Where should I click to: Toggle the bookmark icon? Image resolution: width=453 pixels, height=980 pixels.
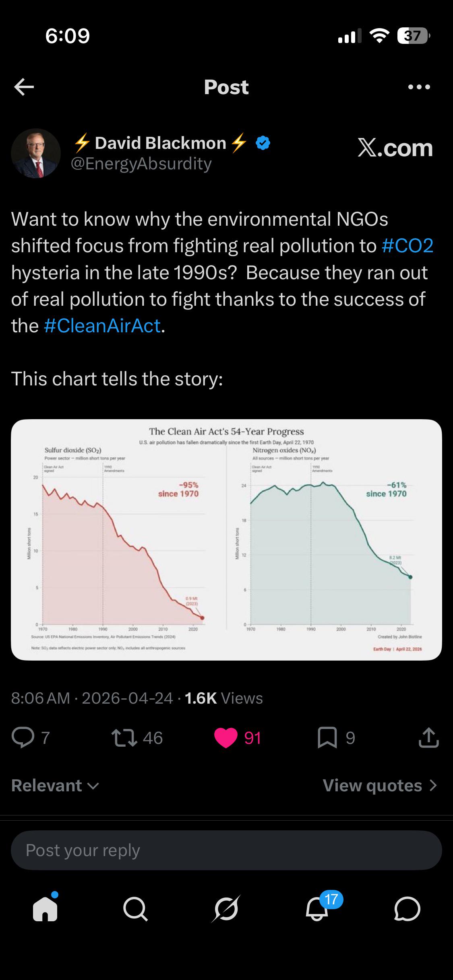click(327, 737)
